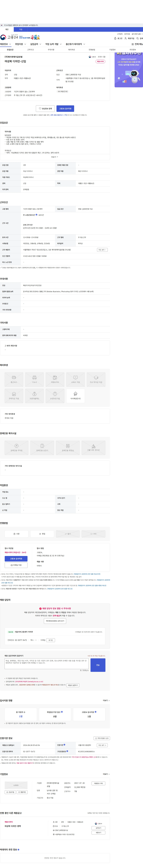This screenshot has height=868, width=143.
Task: Expand the 직업 능력 개발 menu
Action: [54, 44]
